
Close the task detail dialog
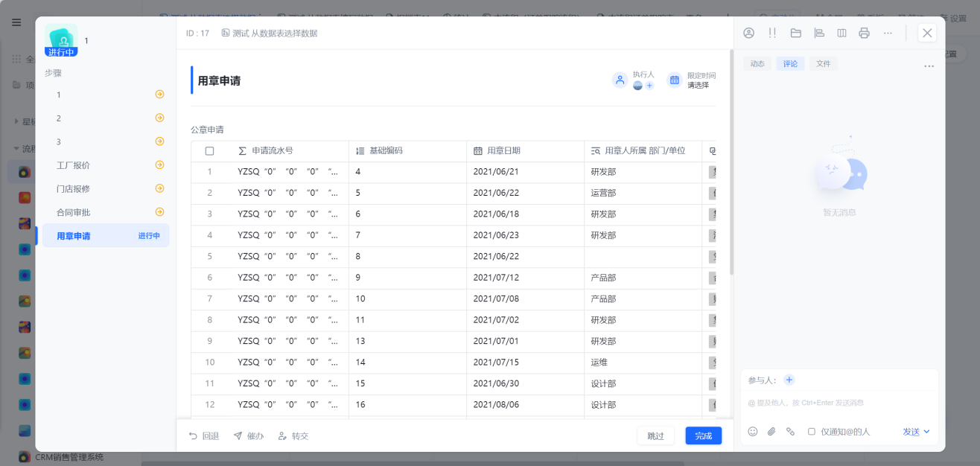click(927, 33)
